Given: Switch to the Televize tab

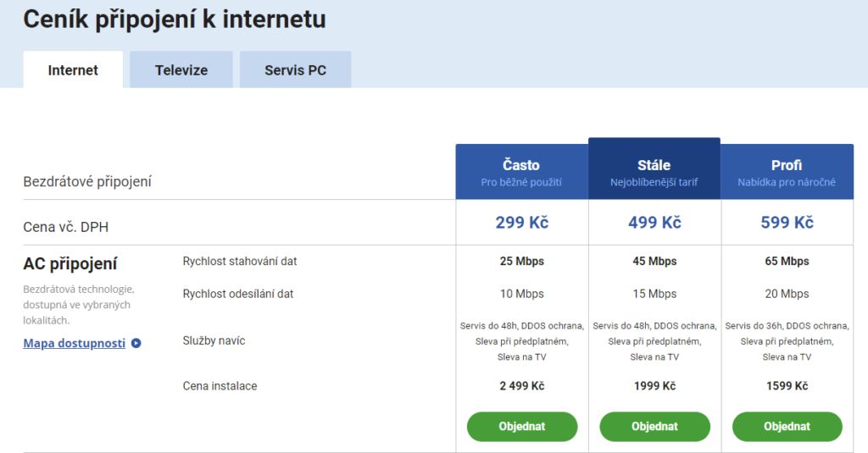Looking at the screenshot, I should tap(181, 70).
